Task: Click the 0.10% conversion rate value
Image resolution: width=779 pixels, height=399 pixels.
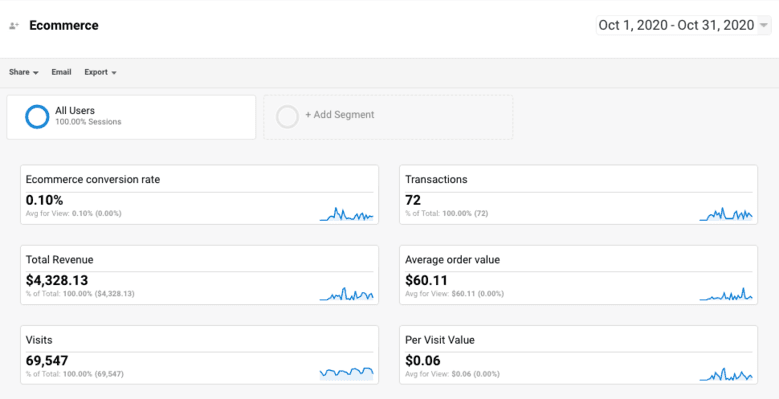Action: (44, 200)
